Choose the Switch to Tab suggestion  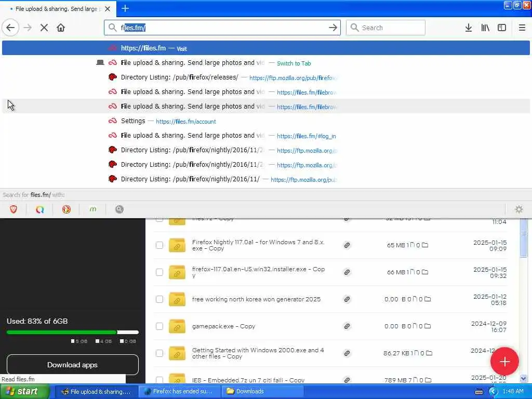point(265,63)
